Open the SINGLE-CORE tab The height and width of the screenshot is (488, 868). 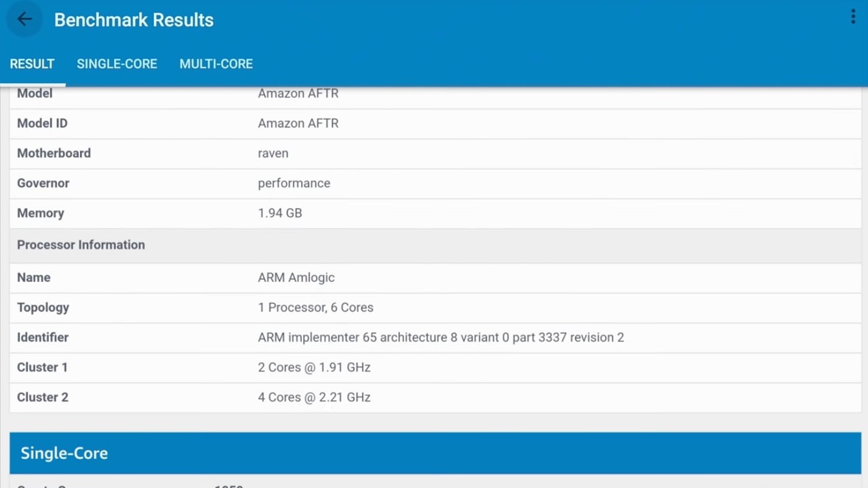click(x=117, y=64)
